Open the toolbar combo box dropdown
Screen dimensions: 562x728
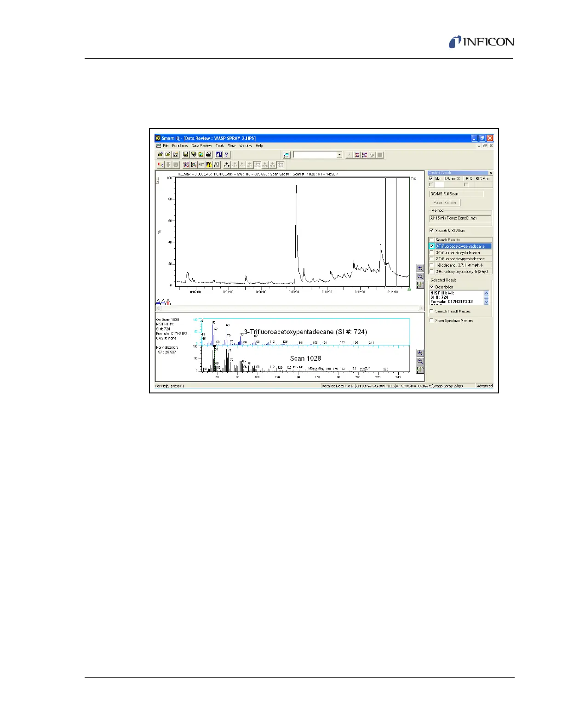coord(339,155)
